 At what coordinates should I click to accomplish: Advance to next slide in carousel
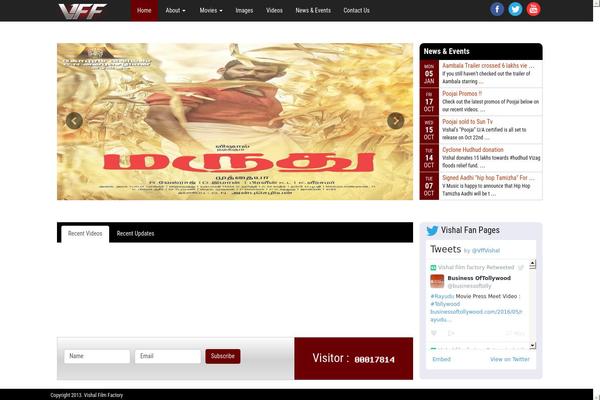[396, 121]
